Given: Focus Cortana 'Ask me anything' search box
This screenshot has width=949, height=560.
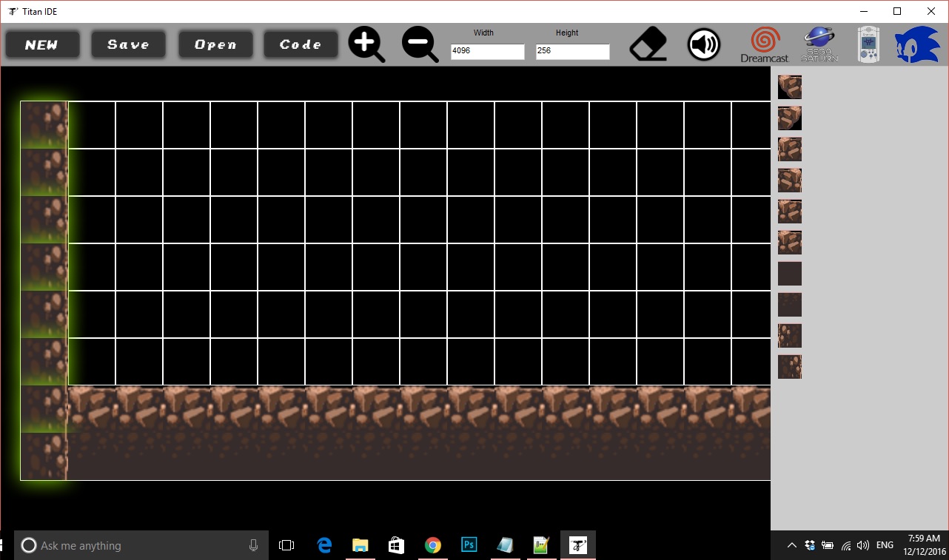Looking at the screenshot, I should (140, 545).
